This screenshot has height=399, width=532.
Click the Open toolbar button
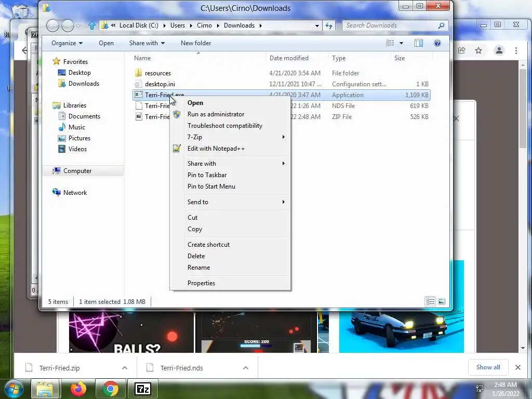pyautogui.click(x=106, y=43)
